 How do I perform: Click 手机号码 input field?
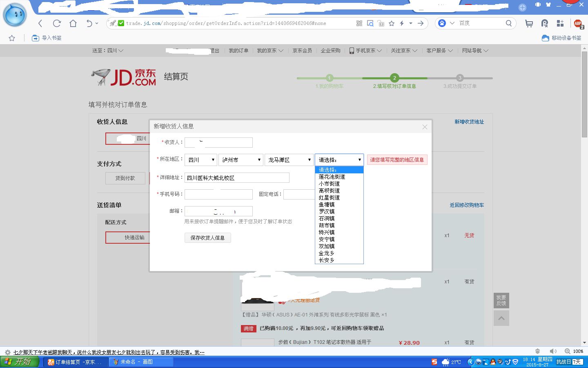(218, 194)
